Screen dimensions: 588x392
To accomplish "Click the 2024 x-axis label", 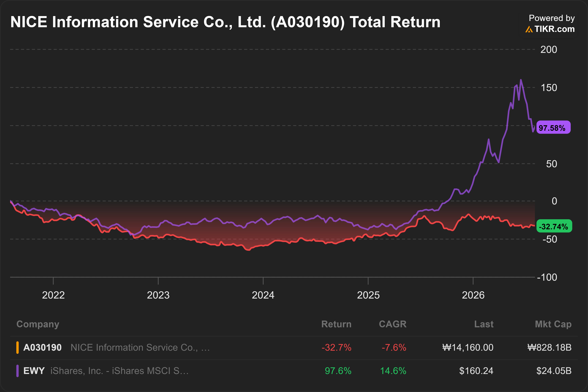I will pos(263,295).
